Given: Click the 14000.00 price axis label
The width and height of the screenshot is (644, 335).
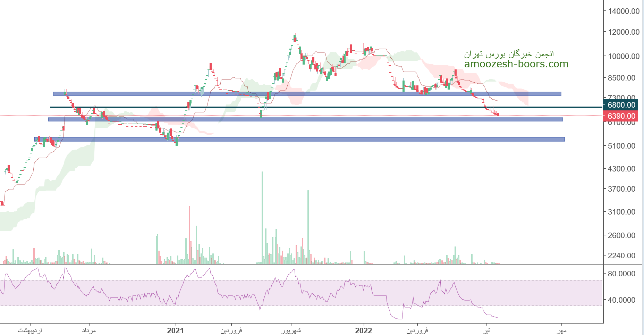Looking at the screenshot, I should tap(624, 11).
